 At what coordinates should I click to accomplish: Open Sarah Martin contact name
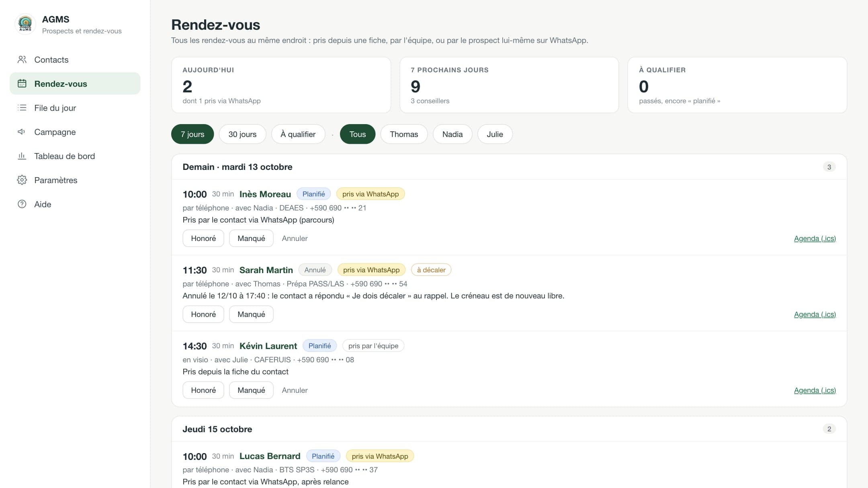click(266, 270)
